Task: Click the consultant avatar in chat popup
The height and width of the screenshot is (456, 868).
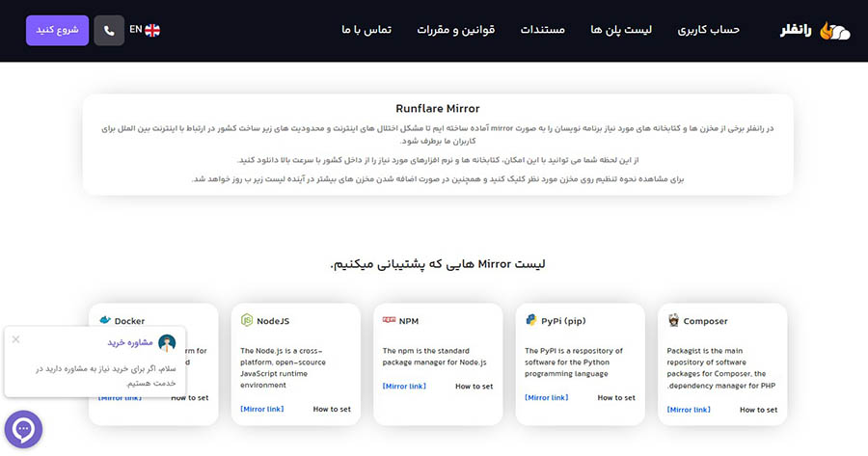Action: point(167,342)
